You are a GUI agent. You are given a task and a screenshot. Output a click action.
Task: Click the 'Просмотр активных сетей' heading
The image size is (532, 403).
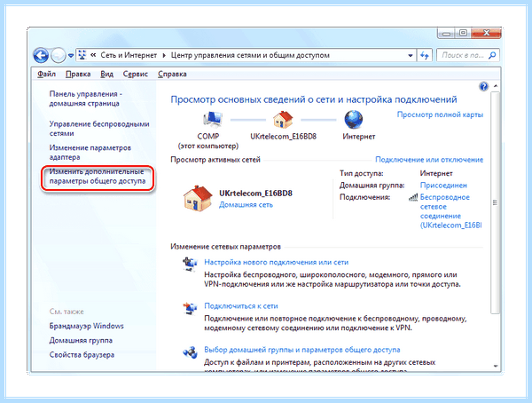click(215, 160)
